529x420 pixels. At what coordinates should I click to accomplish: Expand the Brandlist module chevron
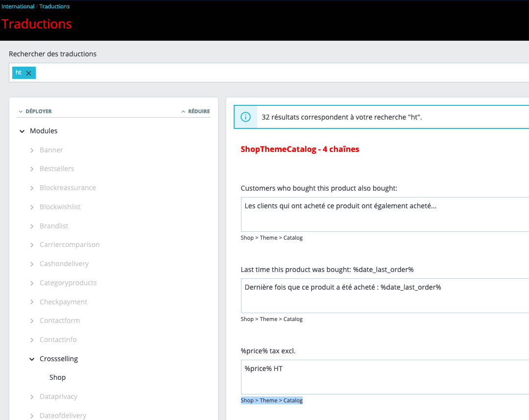pos(32,226)
